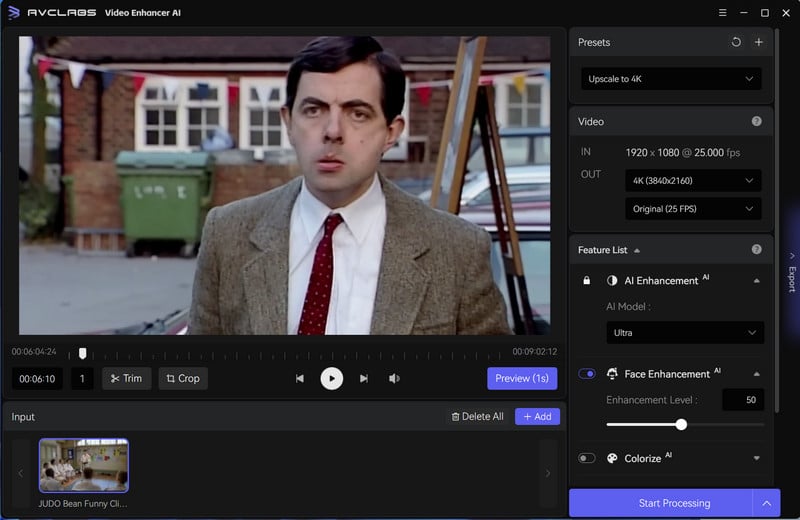Click the Colorize palette icon
800x520 pixels.
click(612, 458)
